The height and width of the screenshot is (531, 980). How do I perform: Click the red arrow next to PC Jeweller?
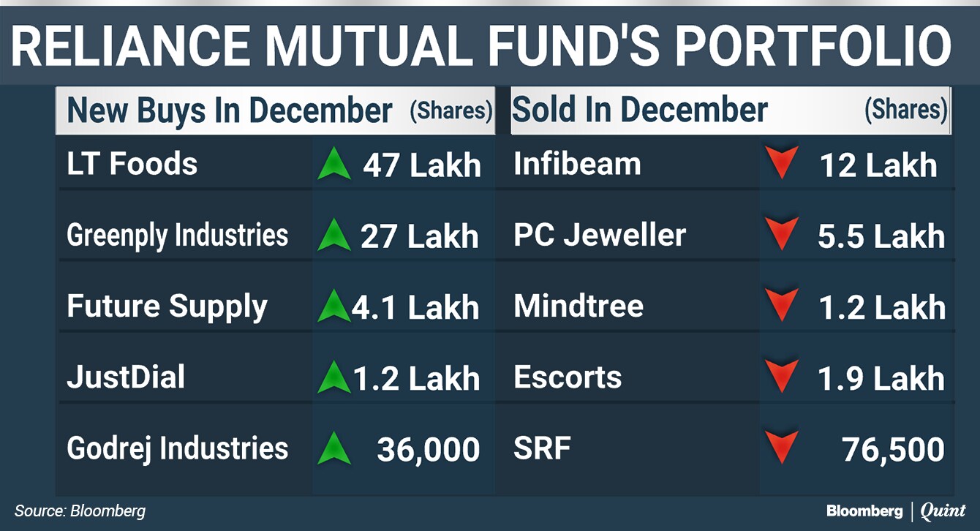[783, 236]
